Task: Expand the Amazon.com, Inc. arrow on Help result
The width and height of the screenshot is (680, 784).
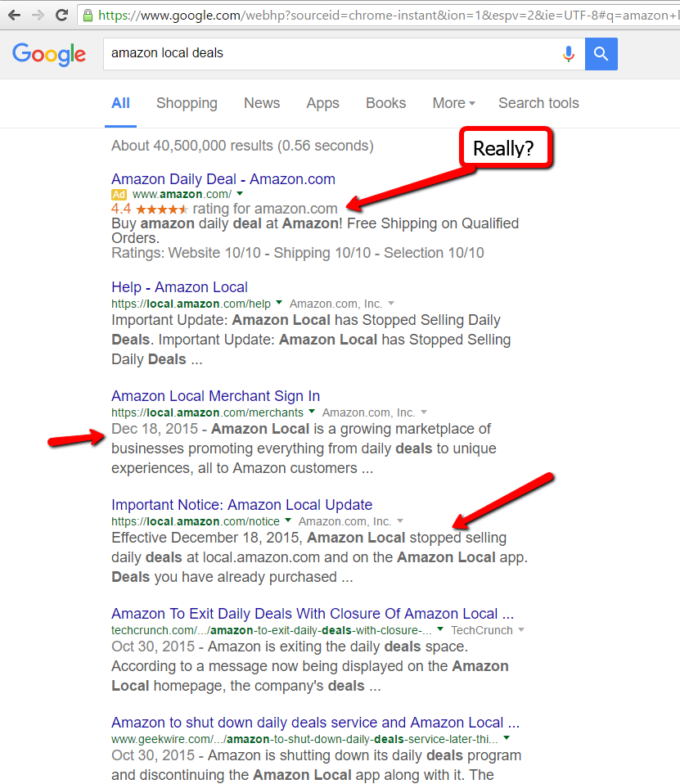Action: click(391, 304)
